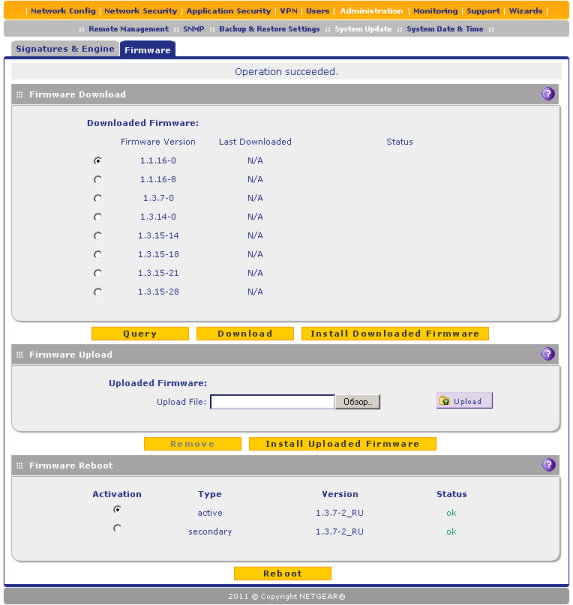Open the Network Security menu
Screen dimensions: 573x605
(140, 11)
